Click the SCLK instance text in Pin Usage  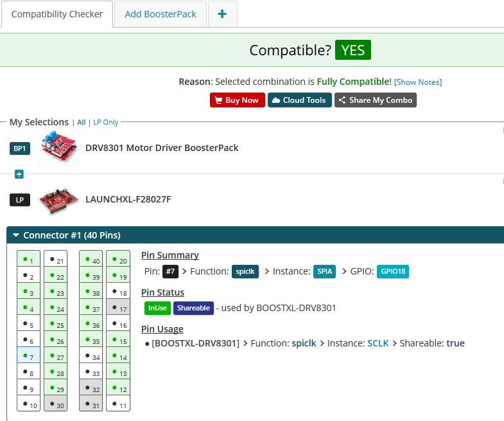[378, 343]
